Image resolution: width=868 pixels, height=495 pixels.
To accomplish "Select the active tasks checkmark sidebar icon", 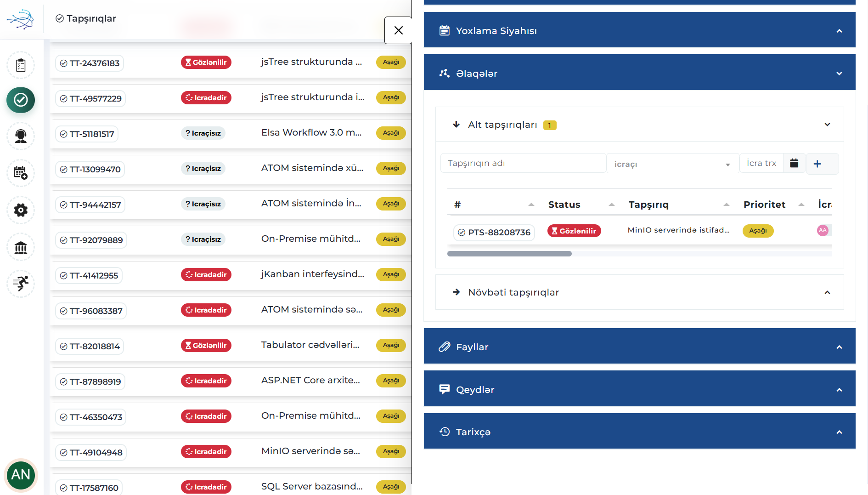I will (x=21, y=100).
